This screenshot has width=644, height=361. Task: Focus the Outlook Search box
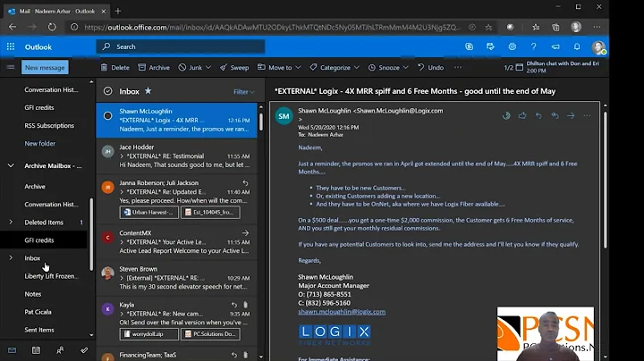[181, 46]
